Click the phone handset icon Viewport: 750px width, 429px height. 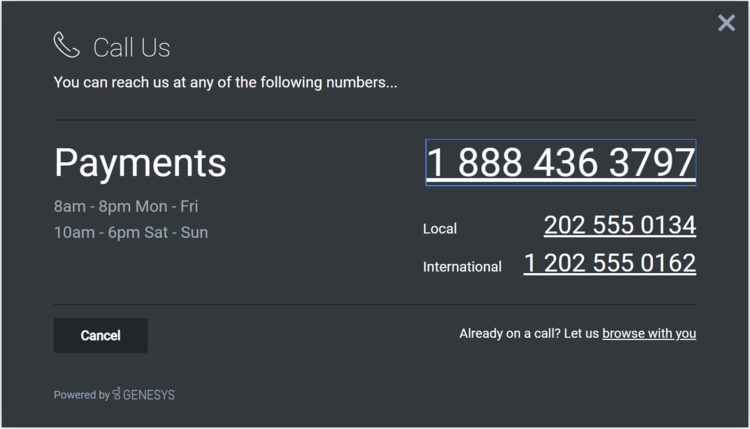(66, 45)
